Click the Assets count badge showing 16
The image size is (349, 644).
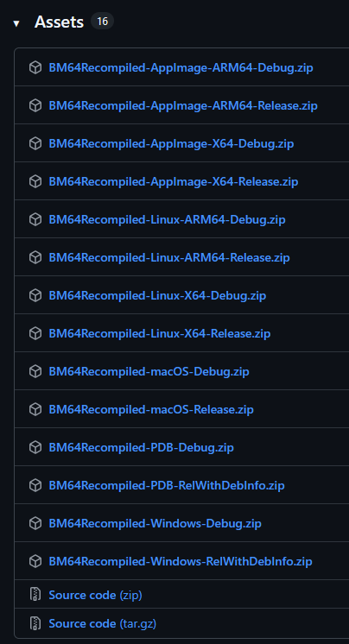click(102, 21)
